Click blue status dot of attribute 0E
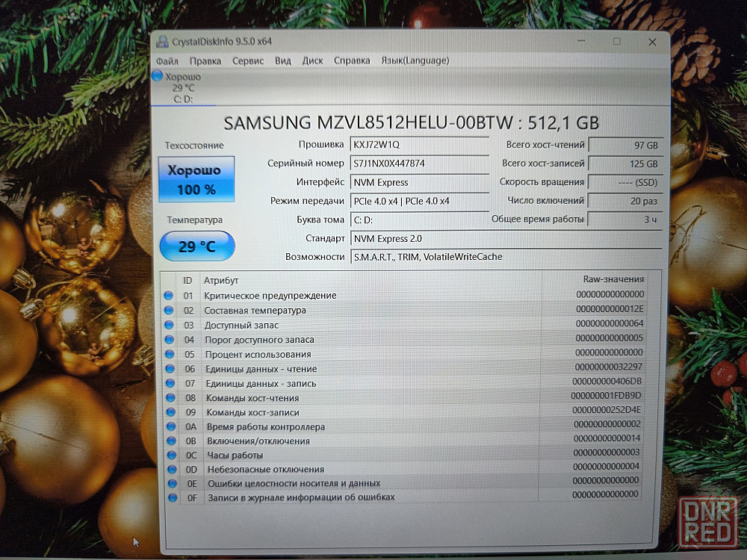Screen dimensions: 747x560 pos(173,483)
